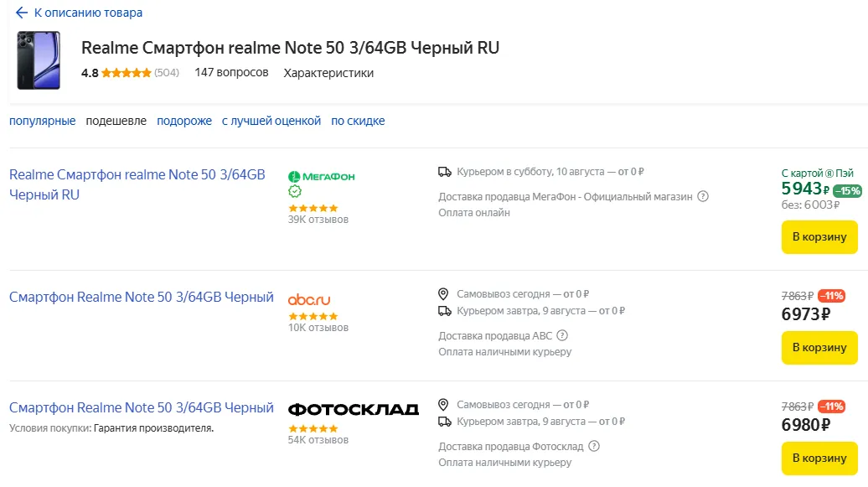Open the abc.ru seller logo
This screenshot has height=487, width=868.
[309, 299]
